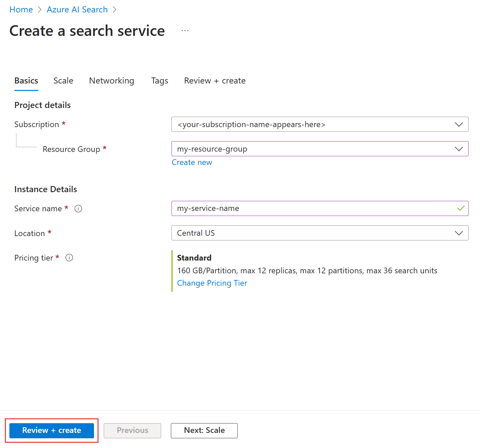Image resolution: width=480 pixels, height=448 pixels.
Task: Navigate to Home breadcrumb
Action: point(21,10)
